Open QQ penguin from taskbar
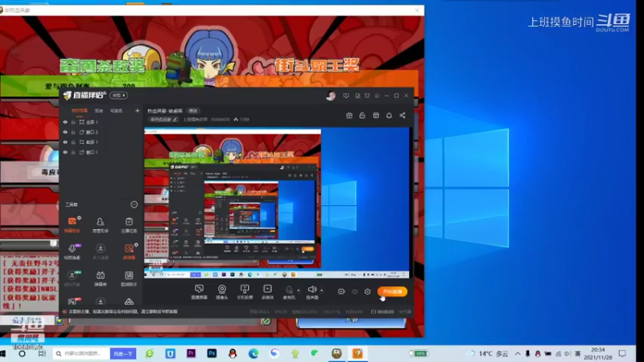 (233, 353)
